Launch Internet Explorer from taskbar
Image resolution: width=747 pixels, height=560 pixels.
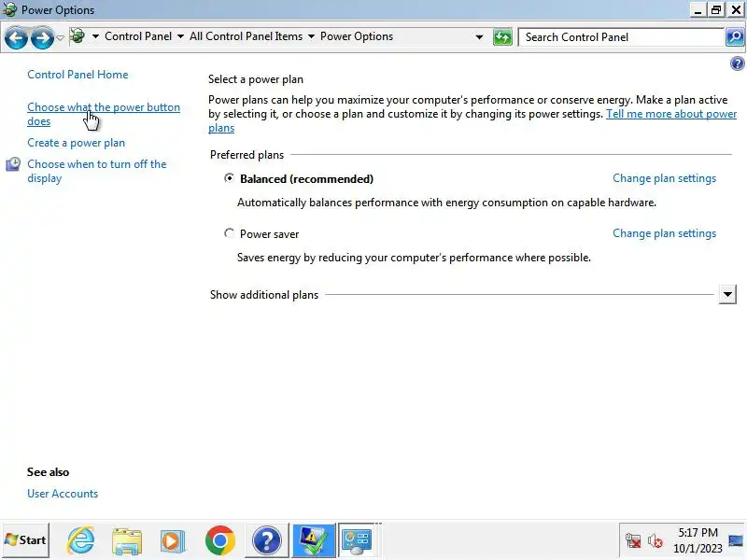pyautogui.click(x=80, y=540)
